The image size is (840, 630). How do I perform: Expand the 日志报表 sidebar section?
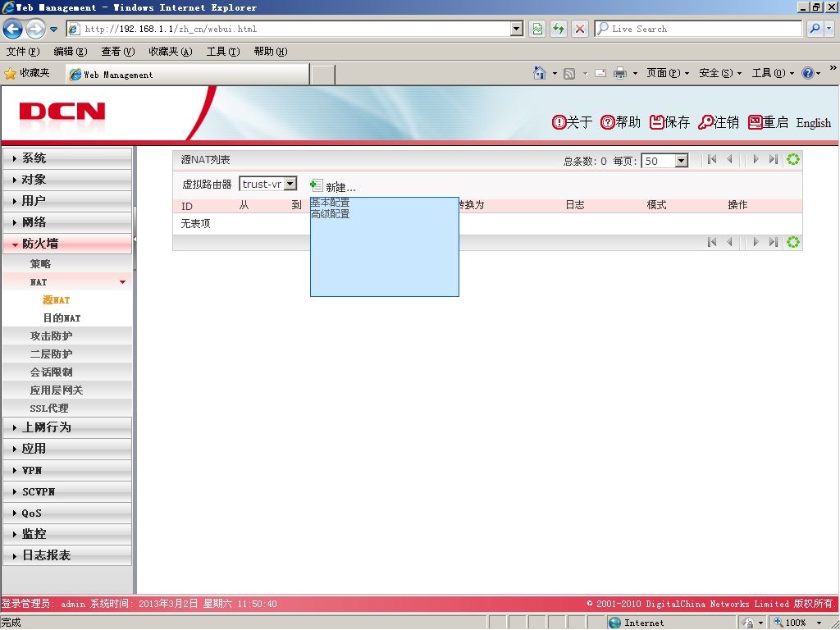[x=67, y=555]
